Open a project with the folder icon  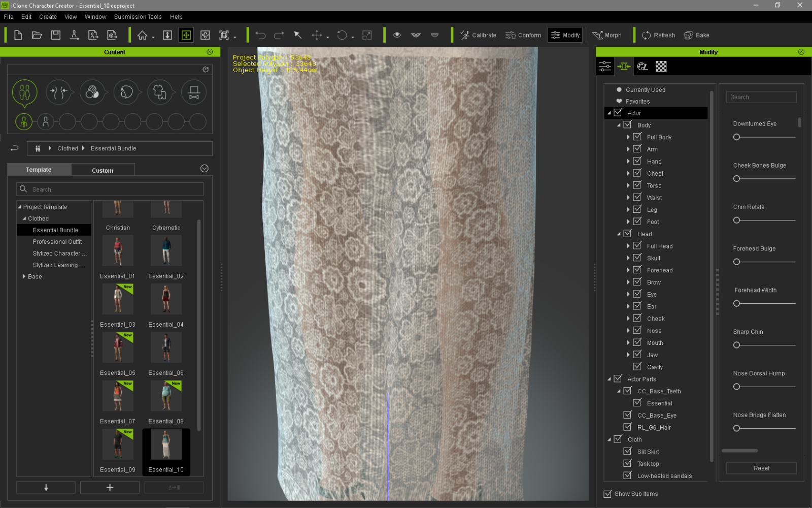pos(37,35)
